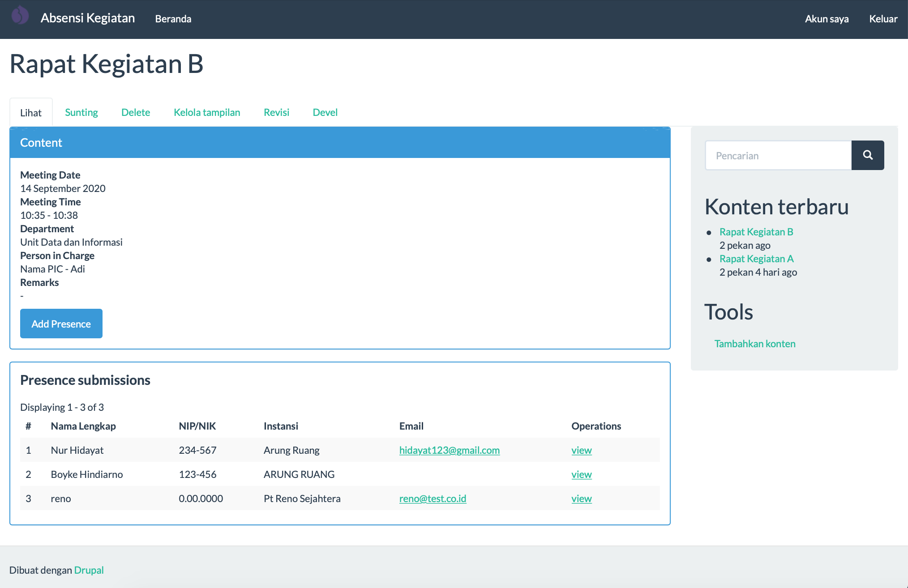Click Keluar to log out

[x=883, y=19]
